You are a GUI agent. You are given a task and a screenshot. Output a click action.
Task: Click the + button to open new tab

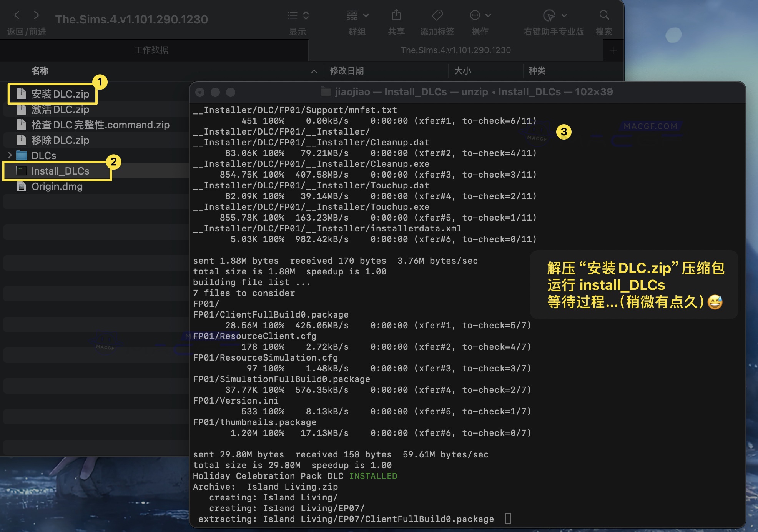pyautogui.click(x=613, y=50)
